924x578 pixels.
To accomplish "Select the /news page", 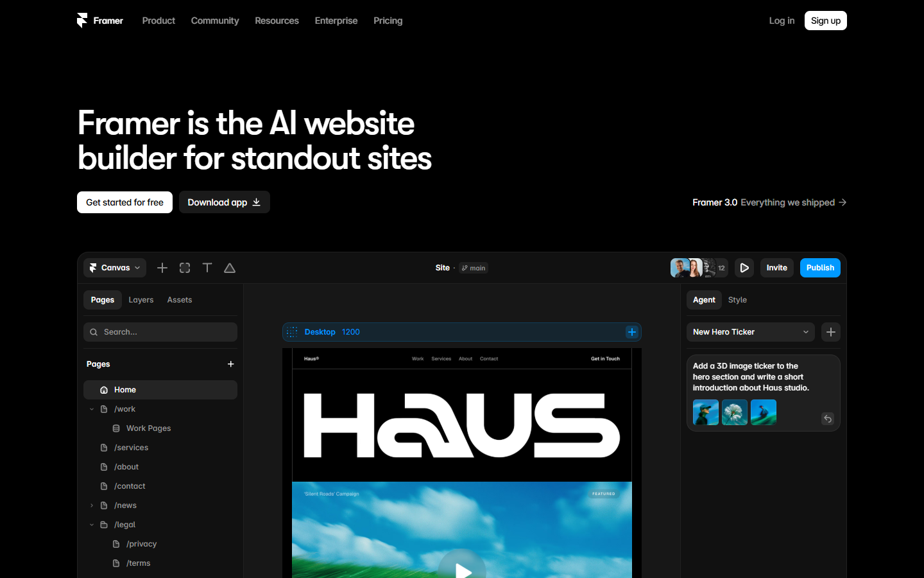I will pyautogui.click(x=125, y=505).
